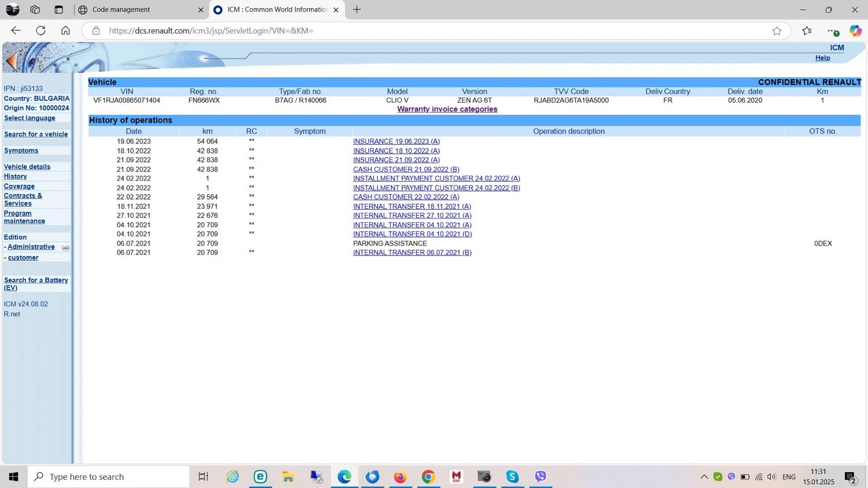The image size is (868, 488).
Task: Open the Search for a vehicle menu
Action: (36, 134)
